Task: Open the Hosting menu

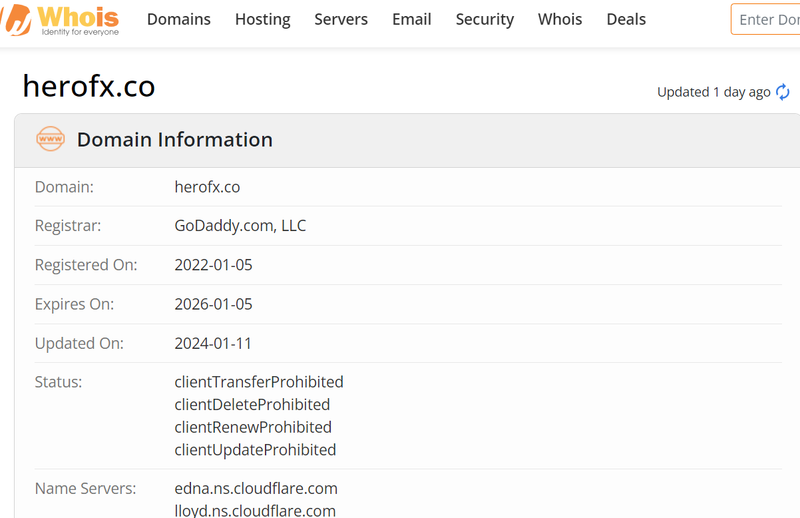Action: 263,19
